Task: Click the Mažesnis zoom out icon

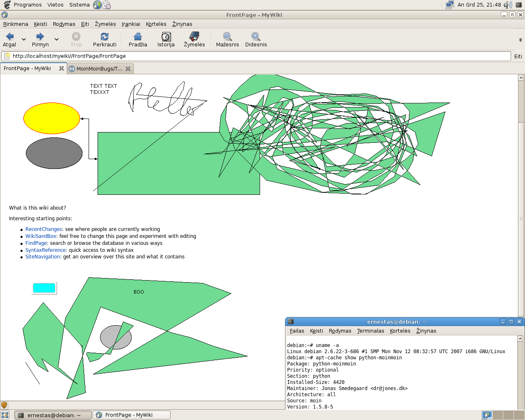Action: click(227, 37)
